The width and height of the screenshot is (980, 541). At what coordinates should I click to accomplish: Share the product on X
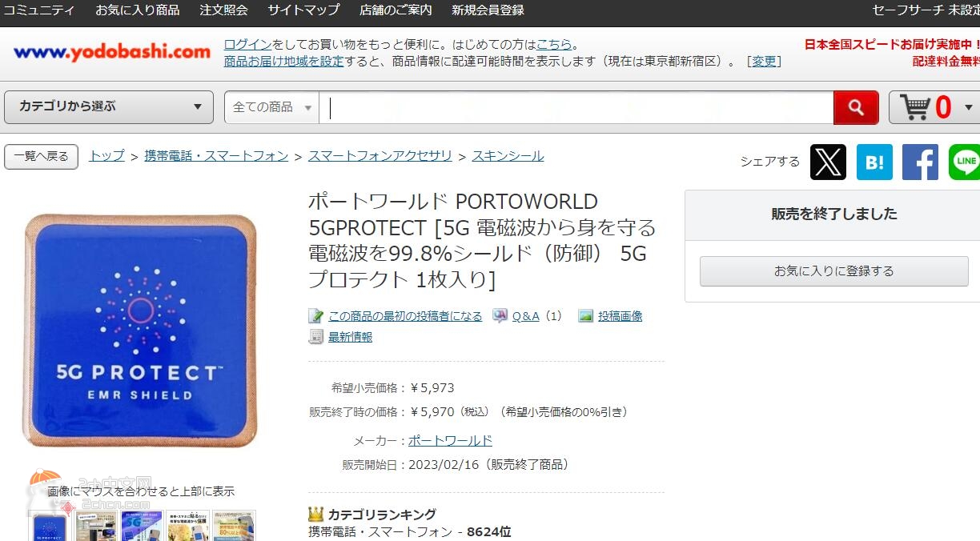tap(828, 162)
